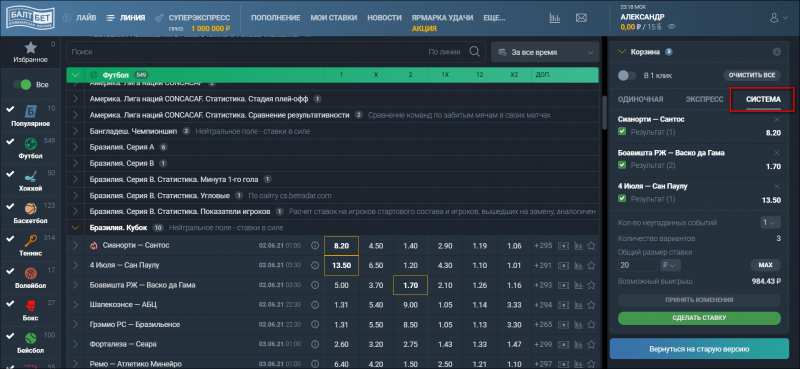Click the search magnifier icon
The image size is (800, 369).
pyautogui.click(x=474, y=52)
